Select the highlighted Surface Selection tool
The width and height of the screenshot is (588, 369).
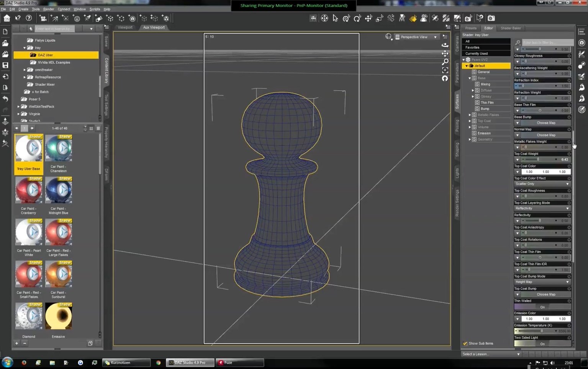[x=413, y=18]
